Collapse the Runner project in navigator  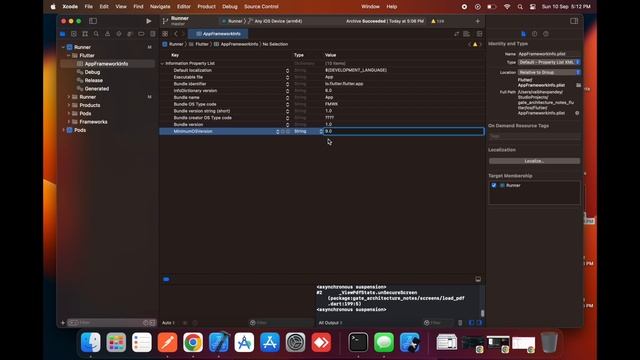tap(63, 47)
